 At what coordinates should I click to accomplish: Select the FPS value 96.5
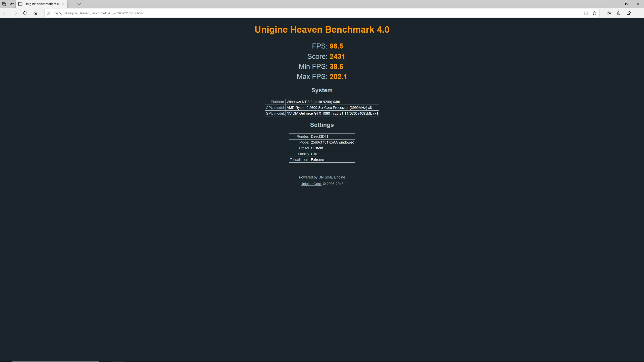click(x=336, y=46)
